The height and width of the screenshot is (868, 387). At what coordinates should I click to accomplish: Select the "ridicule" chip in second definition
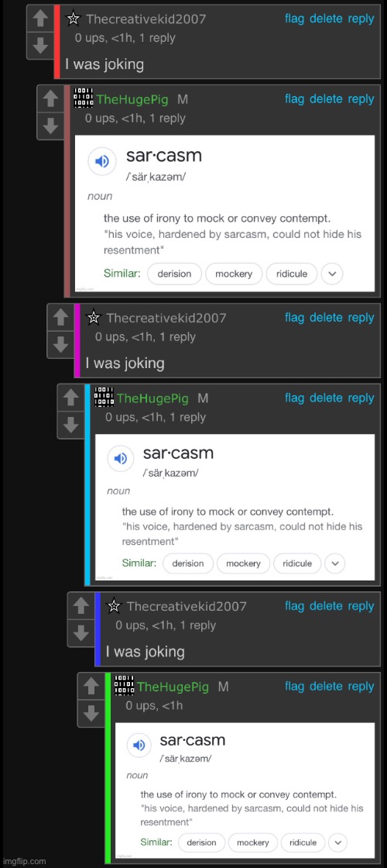297,563
